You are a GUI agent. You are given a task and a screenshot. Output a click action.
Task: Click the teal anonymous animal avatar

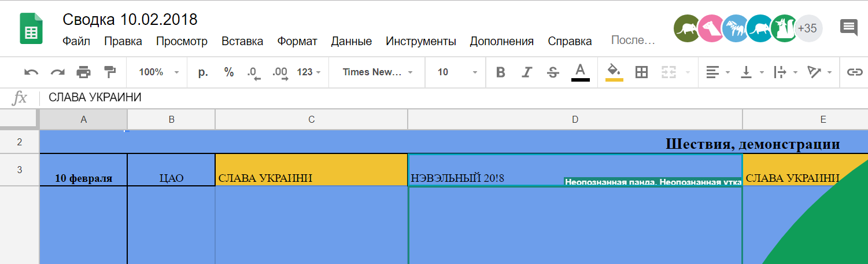760,28
